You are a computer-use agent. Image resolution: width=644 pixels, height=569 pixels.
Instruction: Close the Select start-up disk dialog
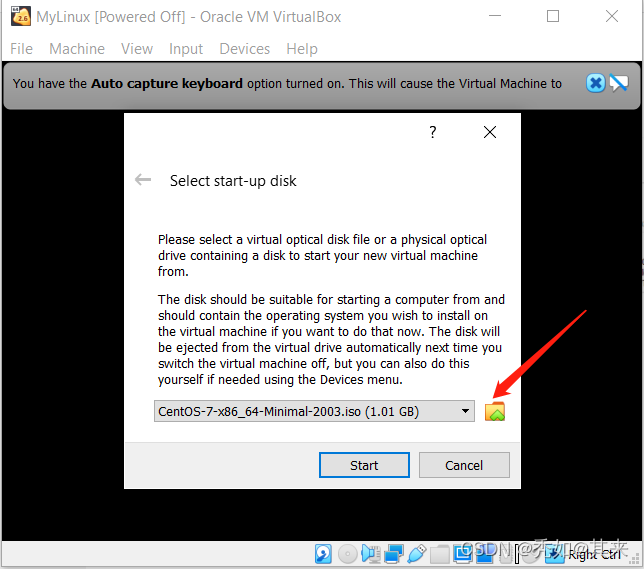pyautogui.click(x=490, y=132)
